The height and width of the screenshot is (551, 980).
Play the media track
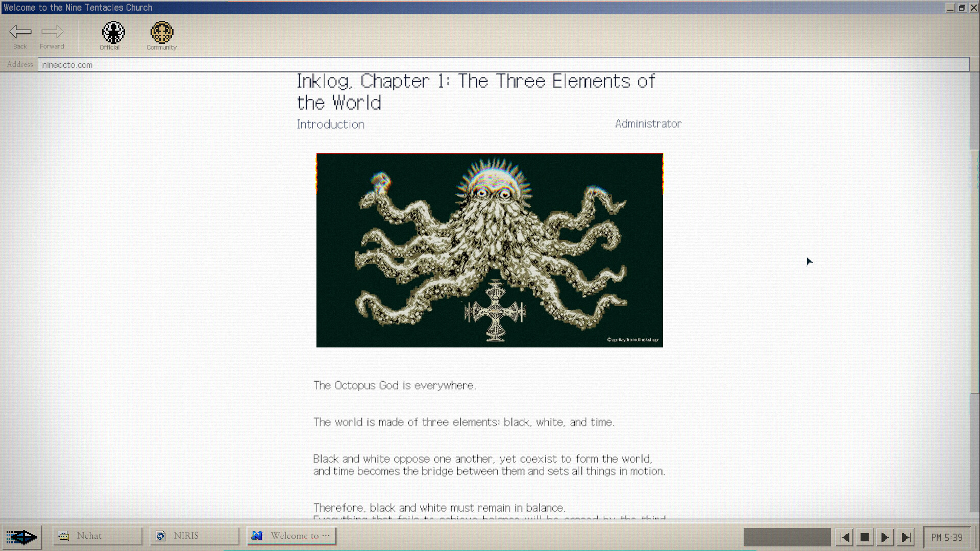click(885, 537)
